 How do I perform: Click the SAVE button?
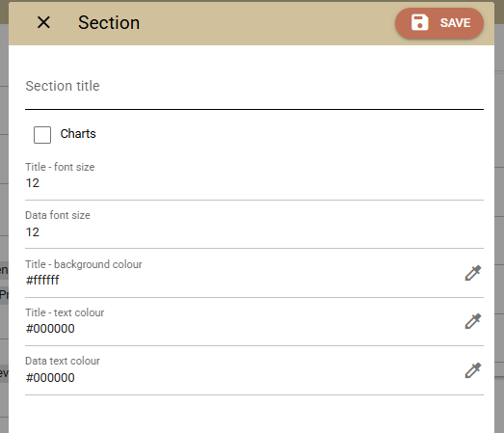point(439,23)
